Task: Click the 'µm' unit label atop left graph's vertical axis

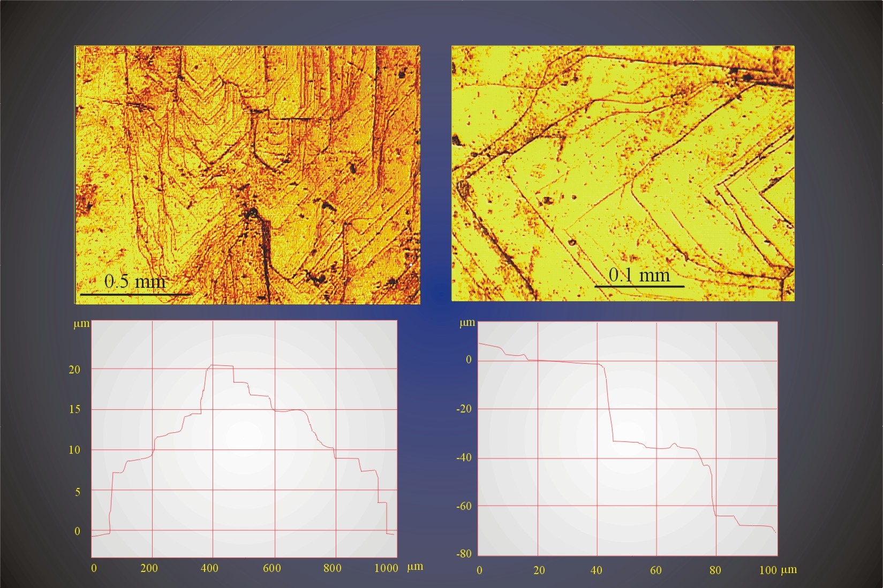Action: [81, 324]
